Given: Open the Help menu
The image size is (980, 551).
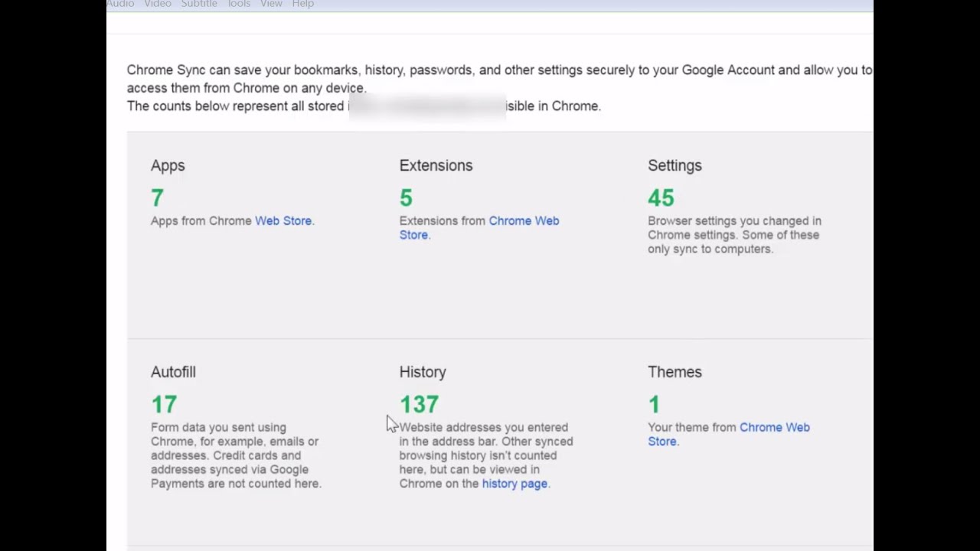Looking at the screenshot, I should tap(303, 4).
